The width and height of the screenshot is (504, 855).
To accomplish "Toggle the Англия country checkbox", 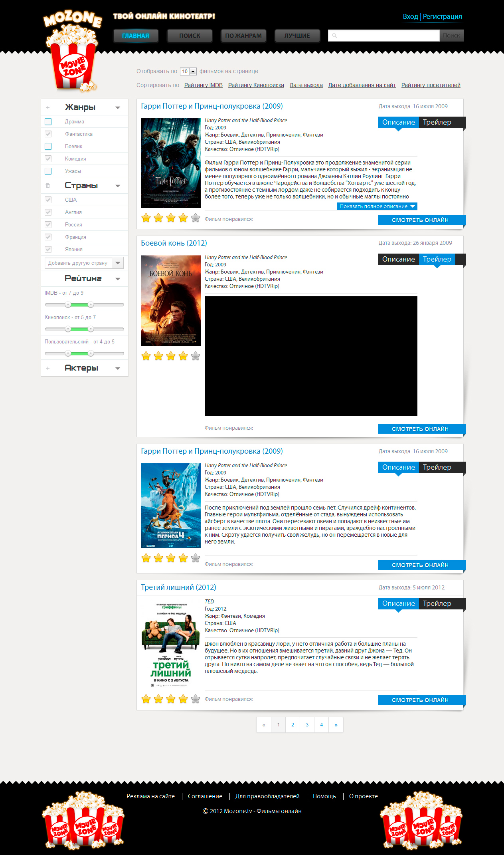I will pyautogui.click(x=48, y=212).
